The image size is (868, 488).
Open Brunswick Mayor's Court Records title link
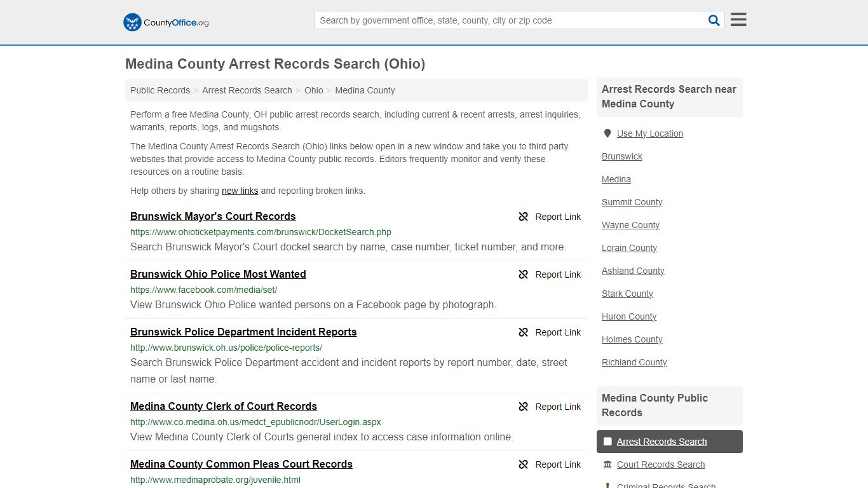click(x=213, y=216)
